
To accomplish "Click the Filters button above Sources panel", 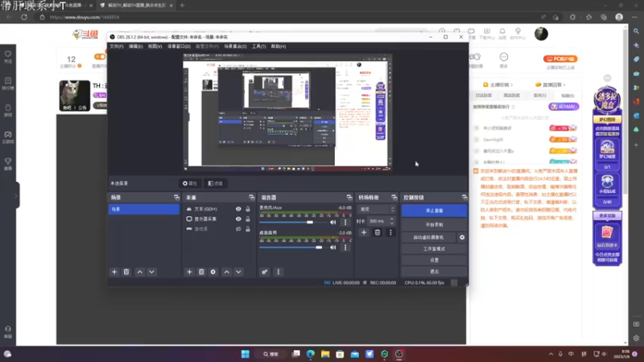I will 216,183.
